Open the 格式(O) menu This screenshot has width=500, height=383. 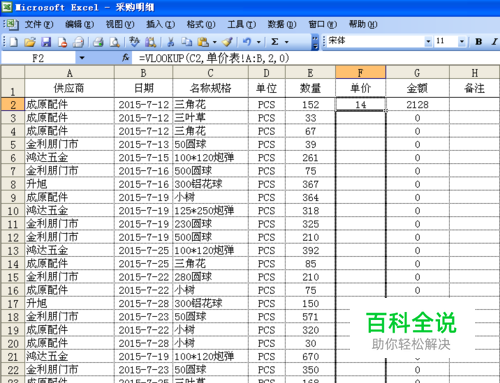(201, 24)
